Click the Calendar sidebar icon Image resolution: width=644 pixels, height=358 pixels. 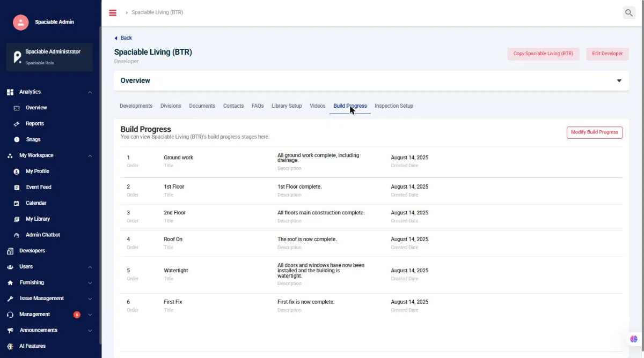(x=17, y=203)
